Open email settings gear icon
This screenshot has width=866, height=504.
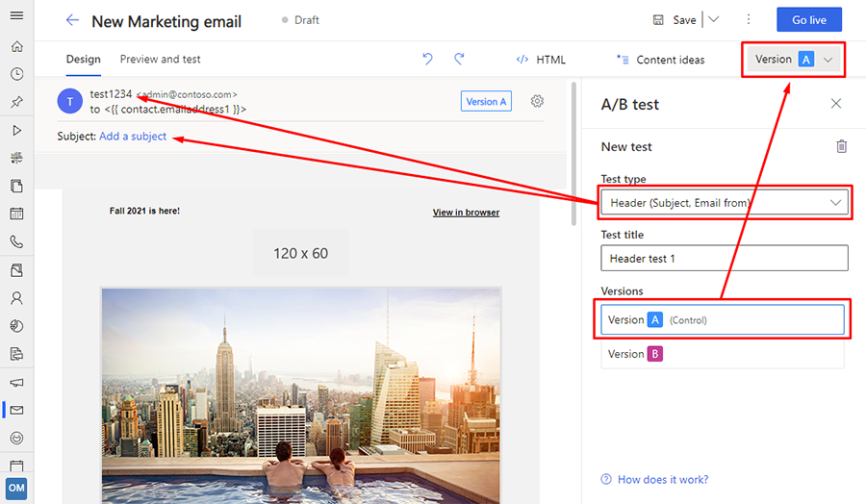pyautogui.click(x=537, y=101)
